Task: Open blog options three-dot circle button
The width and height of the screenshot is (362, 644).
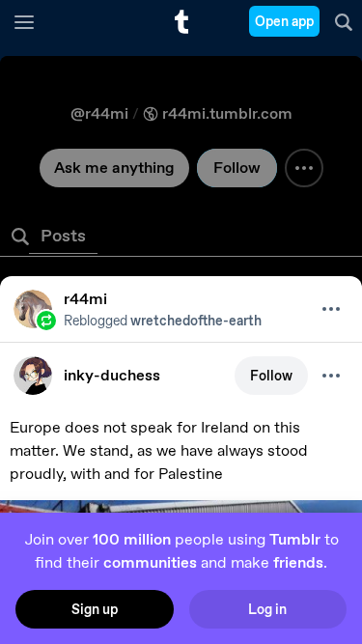Action: [304, 168]
